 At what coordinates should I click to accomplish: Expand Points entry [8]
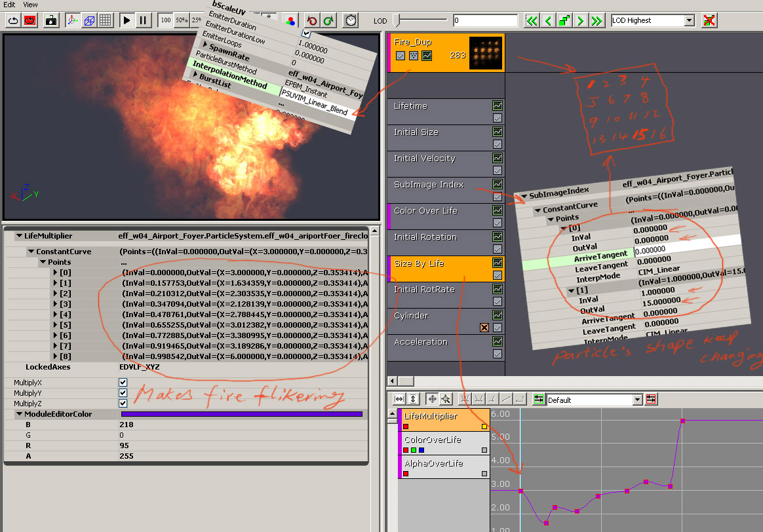(x=55, y=356)
